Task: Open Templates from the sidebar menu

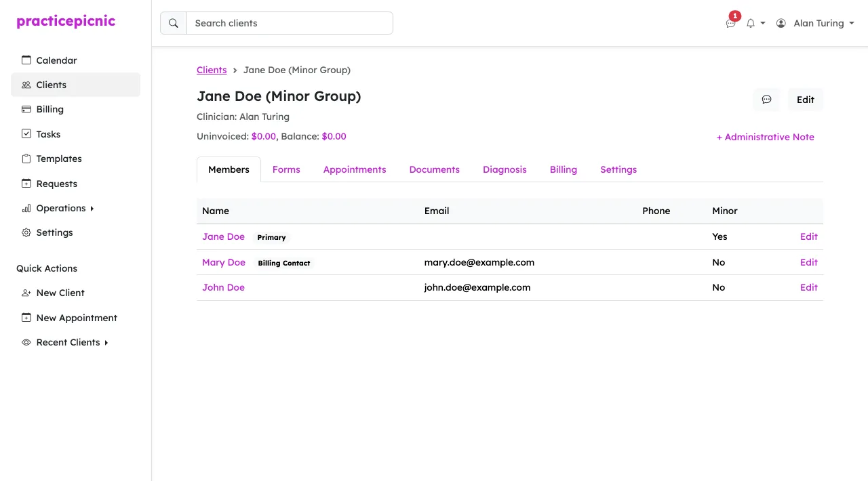Action: tap(75, 159)
